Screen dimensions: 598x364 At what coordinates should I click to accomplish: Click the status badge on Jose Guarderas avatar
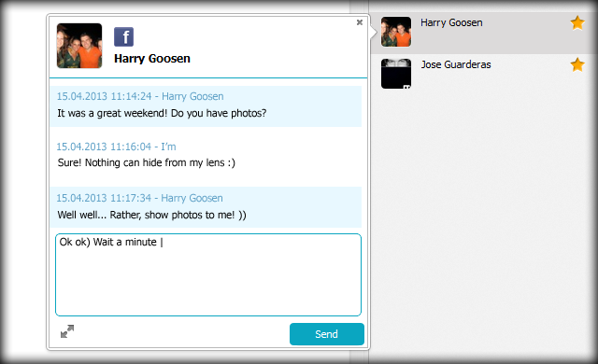pyautogui.click(x=407, y=87)
